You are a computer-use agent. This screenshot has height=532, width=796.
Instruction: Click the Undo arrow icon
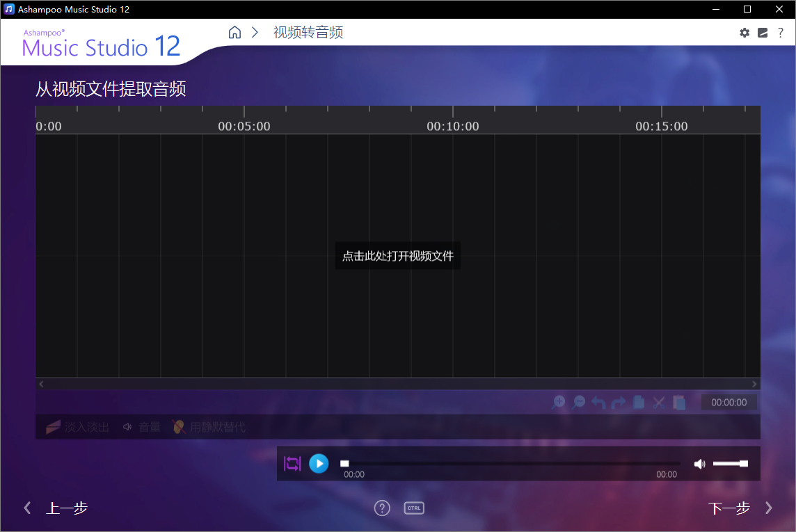[x=599, y=402]
